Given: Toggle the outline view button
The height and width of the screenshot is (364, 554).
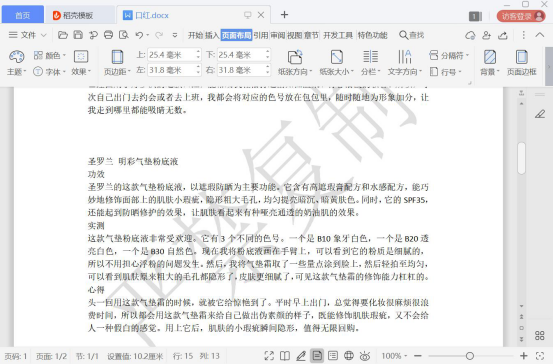Looking at the screenshot, I should (333, 356).
